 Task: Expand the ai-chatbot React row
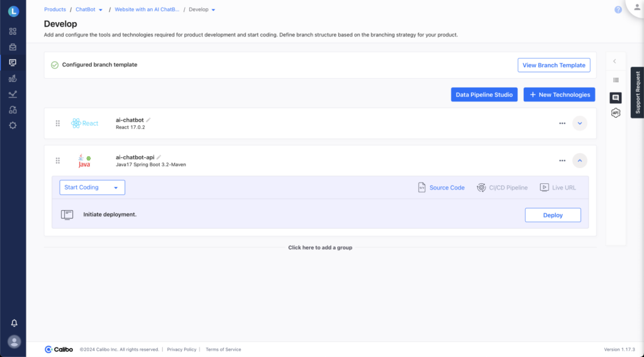[579, 123]
